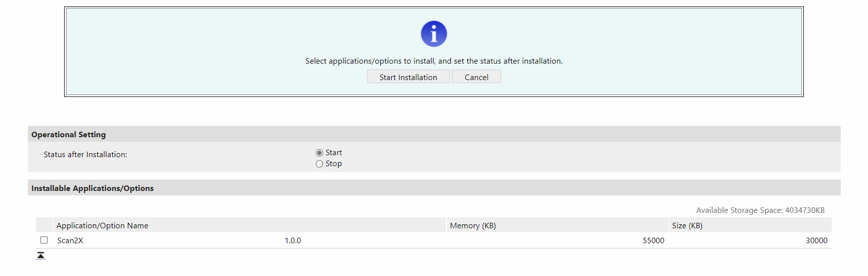
Task: Click the Status after Installation label
Action: (86, 155)
